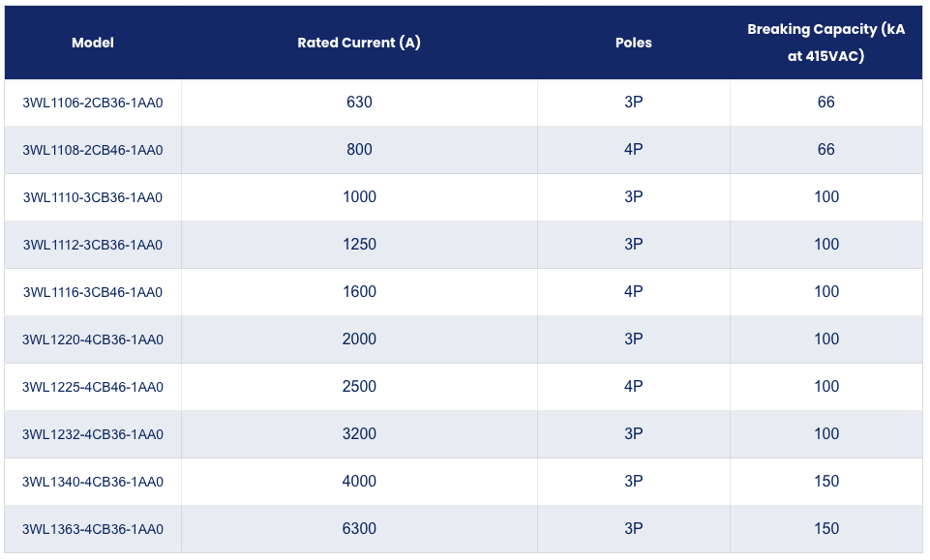
Task: Click the Rated Current (A) header
Action: [359, 43]
